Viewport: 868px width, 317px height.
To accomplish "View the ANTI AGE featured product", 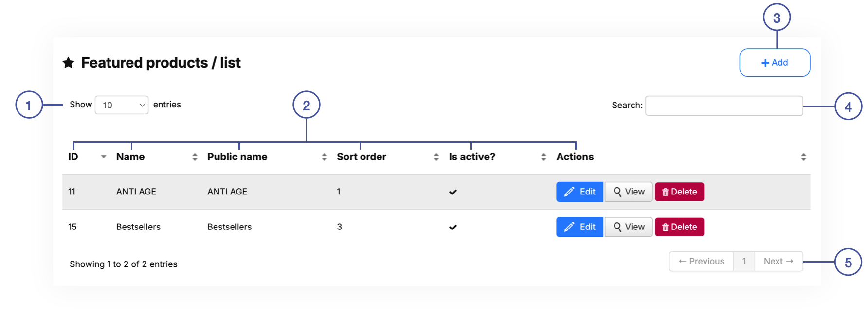I will click(x=629, y=192).
